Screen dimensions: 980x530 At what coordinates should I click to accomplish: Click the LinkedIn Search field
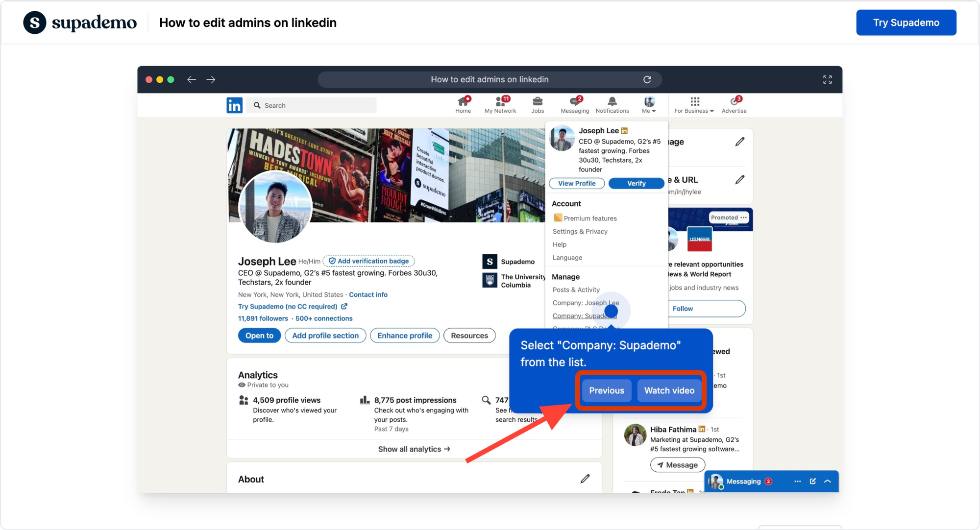(x=312, y=105)
